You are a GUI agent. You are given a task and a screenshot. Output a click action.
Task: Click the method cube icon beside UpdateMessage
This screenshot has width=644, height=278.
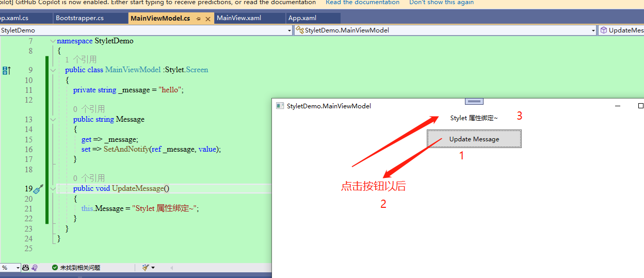603,30
